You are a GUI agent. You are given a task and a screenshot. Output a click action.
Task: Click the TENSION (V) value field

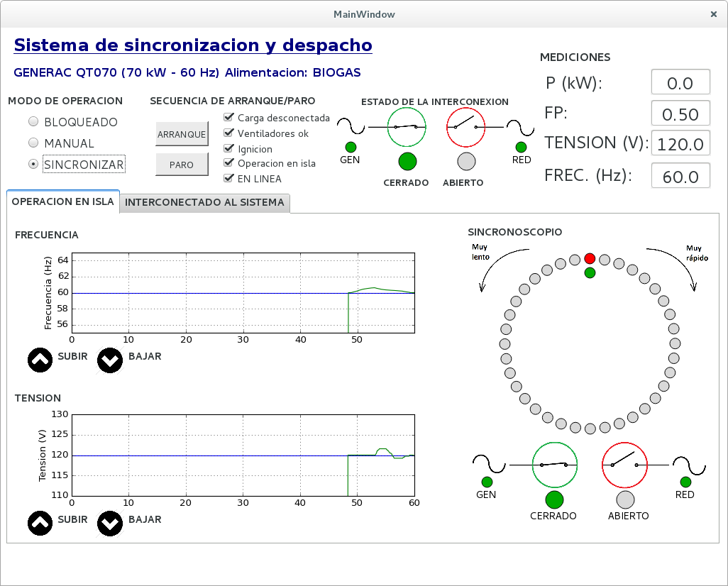coord(680,144)
